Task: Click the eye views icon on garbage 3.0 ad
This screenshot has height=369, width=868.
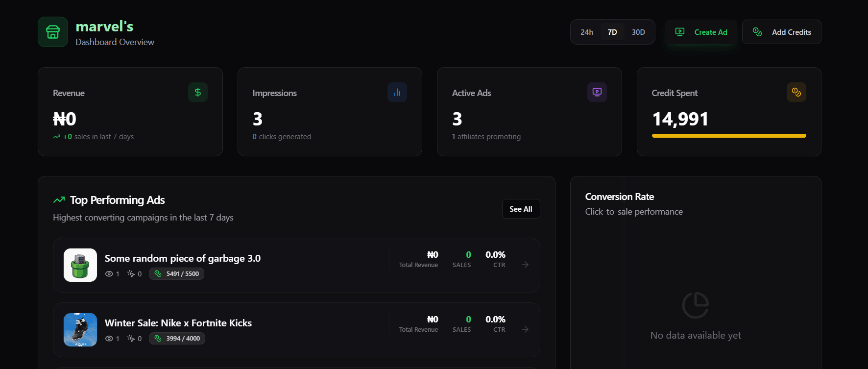Action: point(109,274)
